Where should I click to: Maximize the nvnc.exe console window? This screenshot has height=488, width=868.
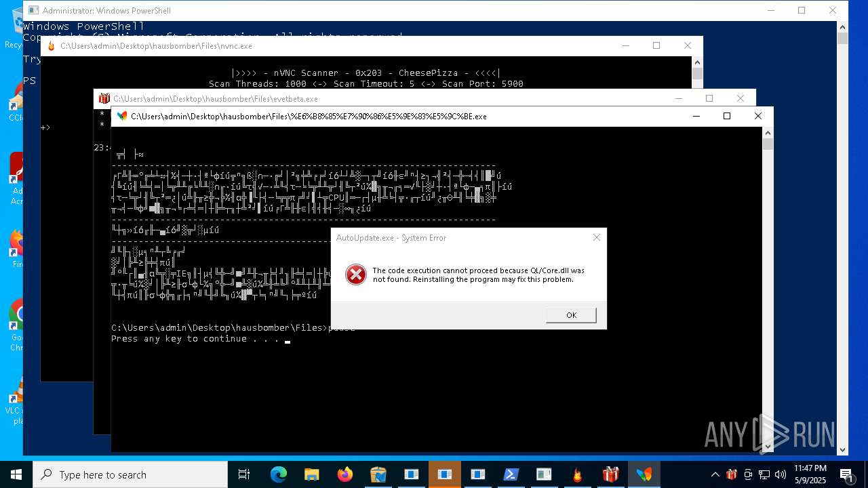click(656, 45)
